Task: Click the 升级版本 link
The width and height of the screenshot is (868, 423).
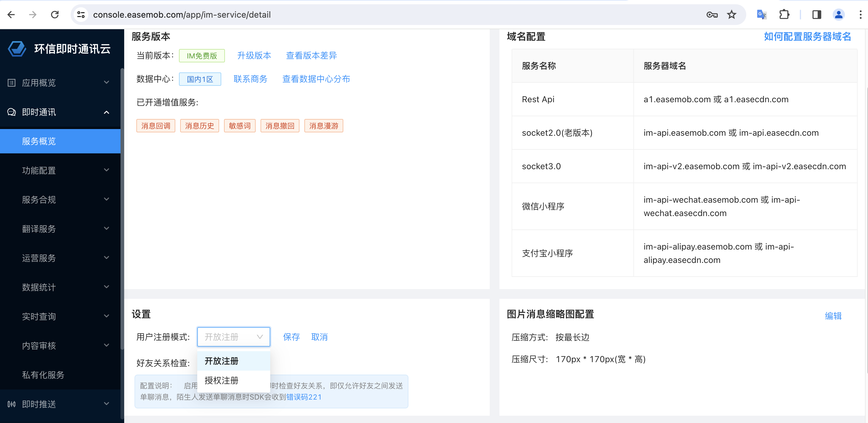Action: (x=254, y=56)
